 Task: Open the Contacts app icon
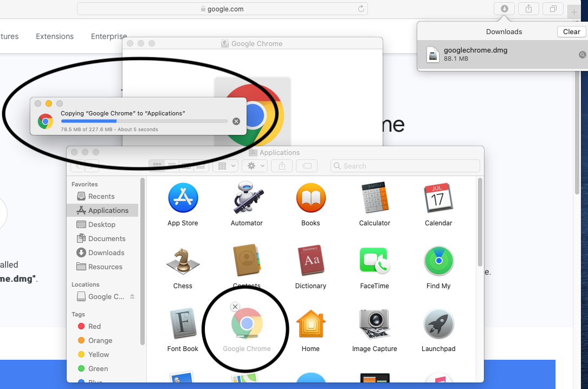pyautogui.click(x=247, y=261)
